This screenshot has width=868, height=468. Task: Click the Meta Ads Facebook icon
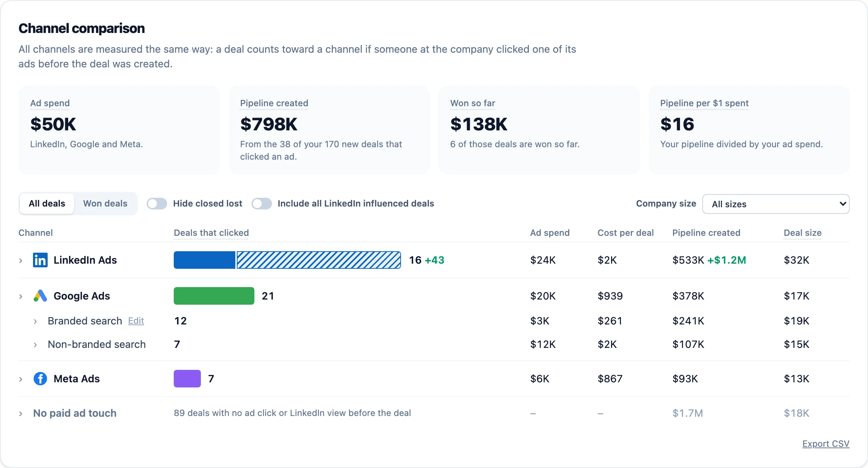point(40,379)
